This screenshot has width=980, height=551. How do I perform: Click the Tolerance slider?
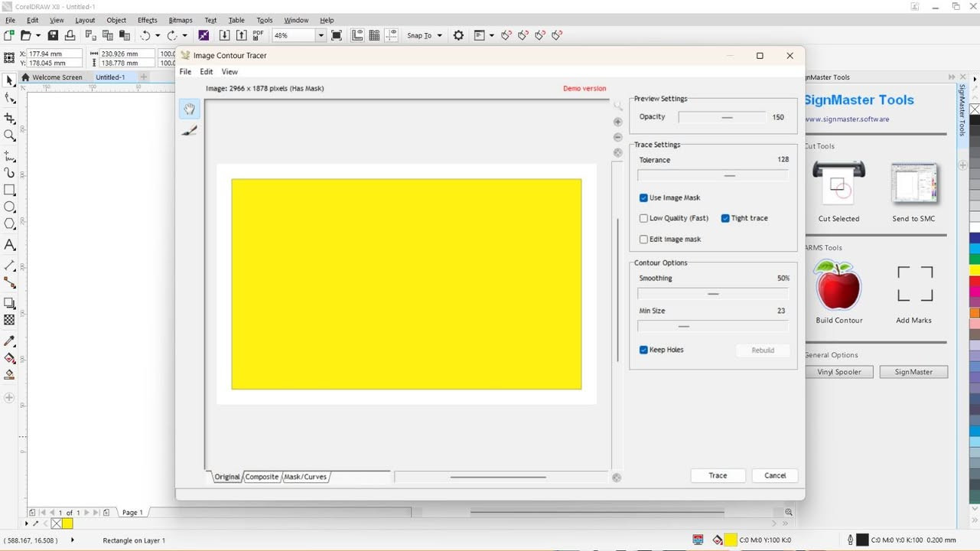[713, 175]
